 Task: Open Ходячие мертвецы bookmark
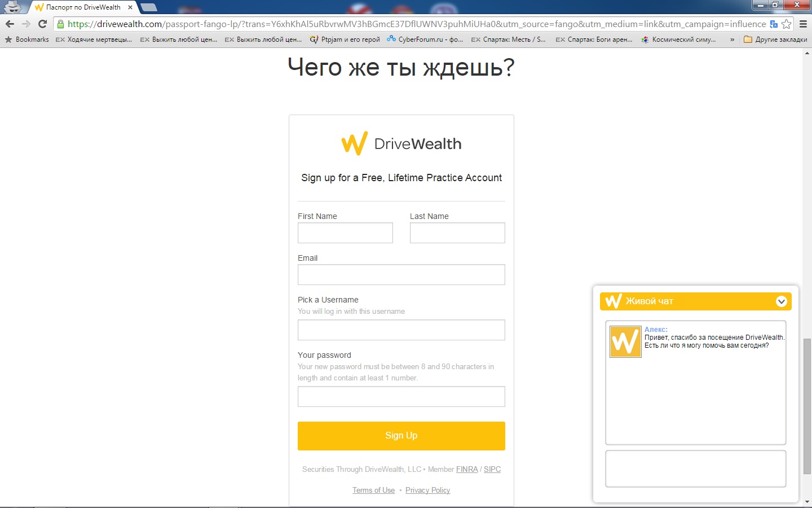pyautogui.click(x=94, y=40)
